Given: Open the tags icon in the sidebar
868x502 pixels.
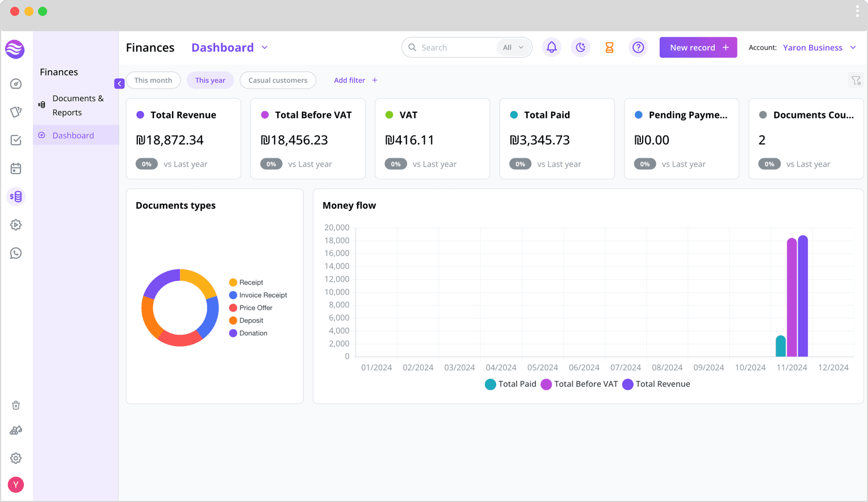Looking at the screenshot, I should (16, 112).
